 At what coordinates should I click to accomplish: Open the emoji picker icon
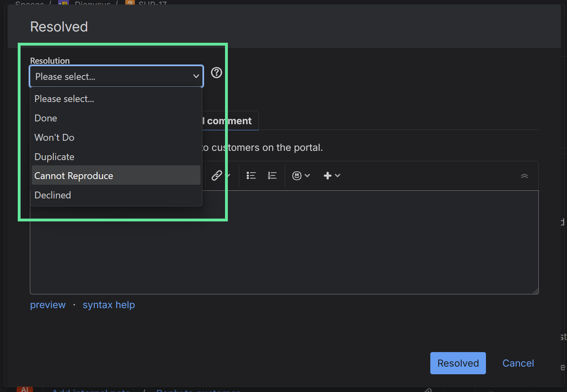(x=297, y=175)
